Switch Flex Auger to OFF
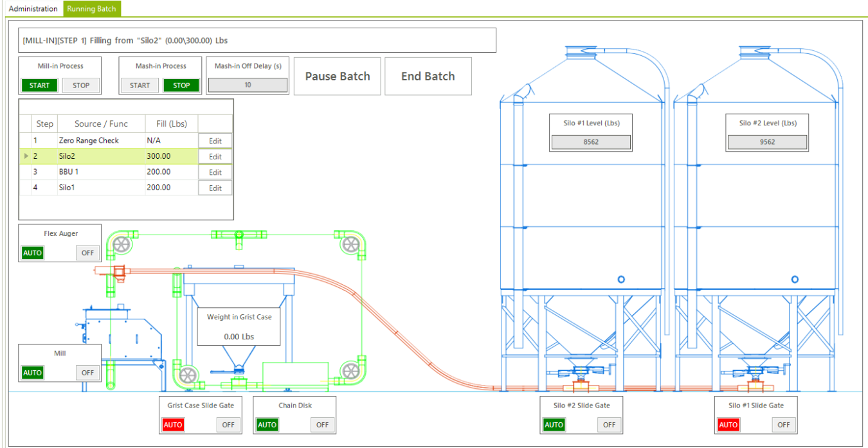This screenshot has width=868, height=448. 87,253
